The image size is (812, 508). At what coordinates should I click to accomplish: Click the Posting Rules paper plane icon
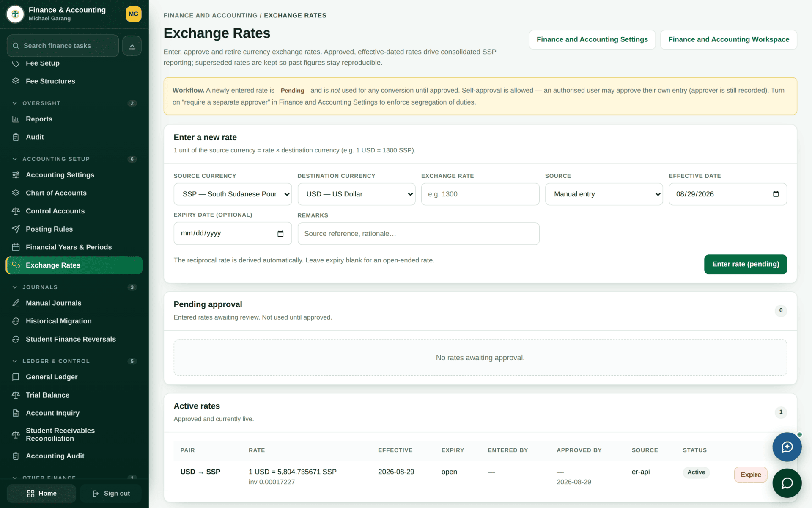[16, 229]
